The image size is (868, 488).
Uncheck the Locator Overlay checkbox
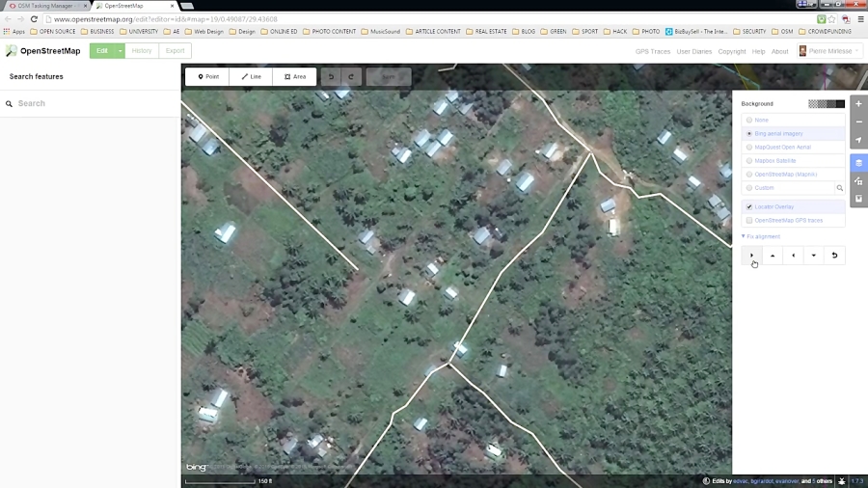coord(749,207)
